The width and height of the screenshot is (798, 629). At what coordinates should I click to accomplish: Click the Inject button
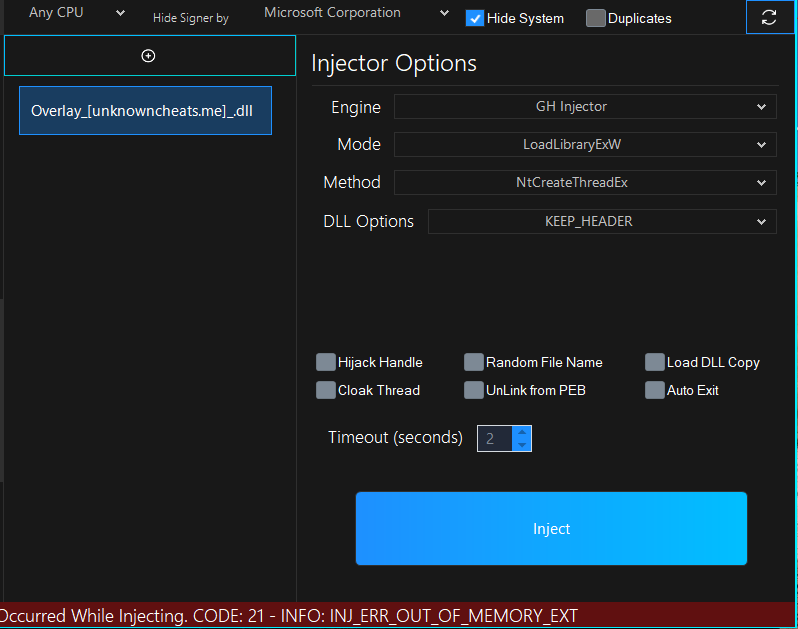551,528
